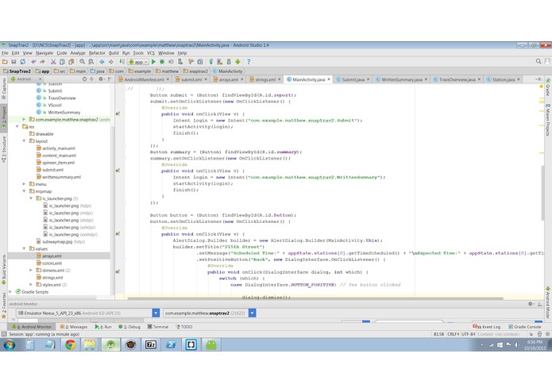Navigate Forward with the right arrow icon
Screen dimensions: 552x392
coord(111,62)
